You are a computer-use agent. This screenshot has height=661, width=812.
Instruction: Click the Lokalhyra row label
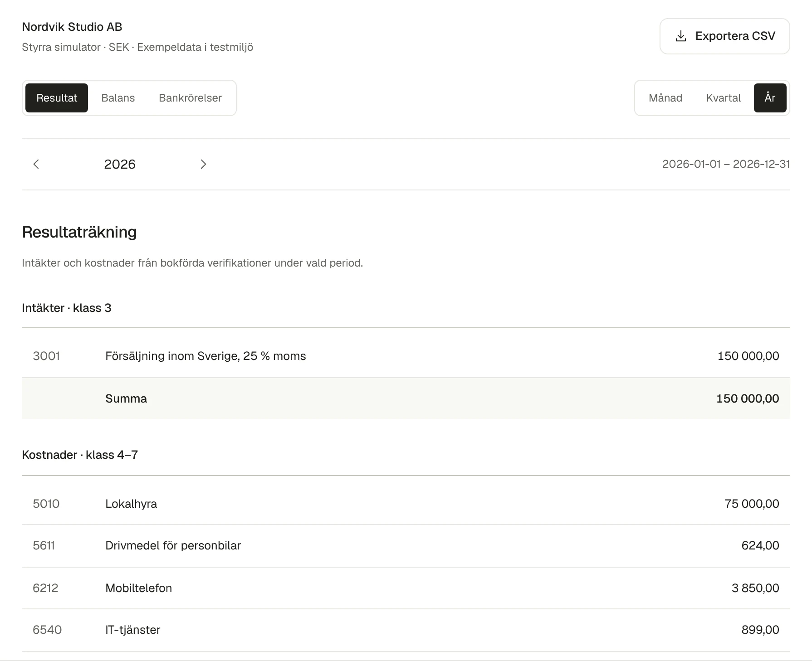[131, 504]
